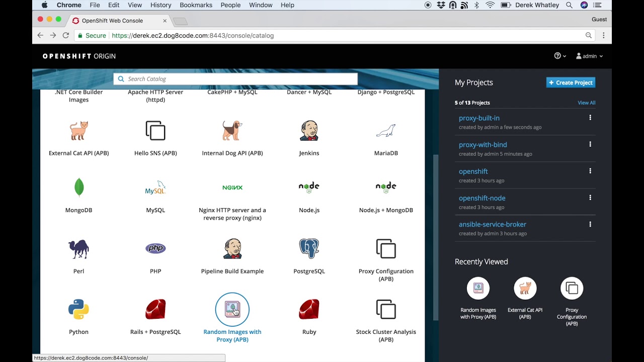This screenshot has height=362, width=644.
Task: Open the External Cat API (APB) catalog icon
Action: [78, 131]
